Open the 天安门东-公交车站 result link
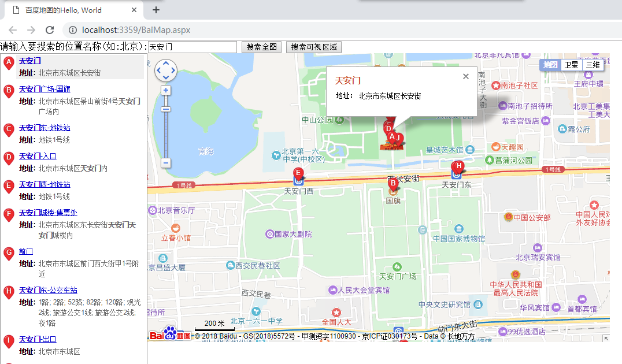The width and height of the screenshot is (622, 364). [48, 290]
